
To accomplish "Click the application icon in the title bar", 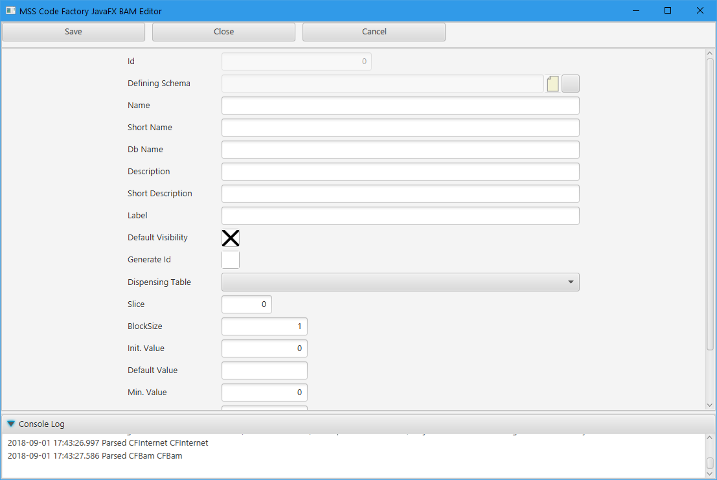I will pos(9,10).
